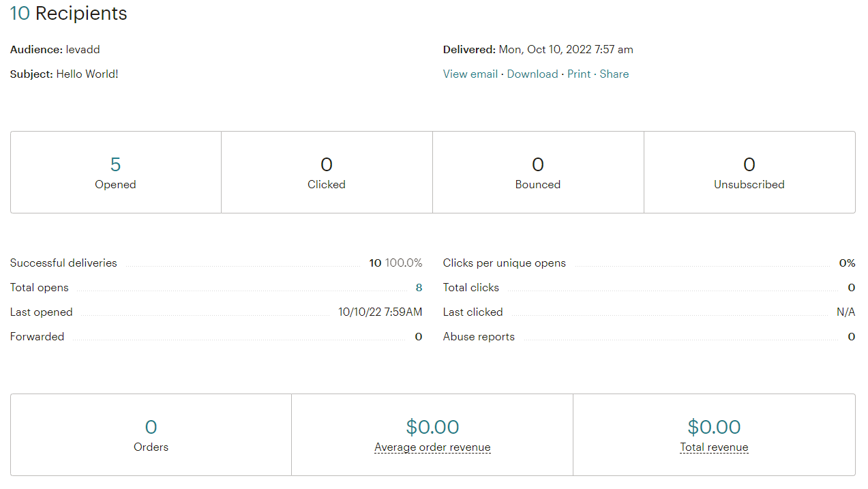Select the Unsubscribed stat box
The height and width of the screenshot is (489, 868).
tap(749, 173)
